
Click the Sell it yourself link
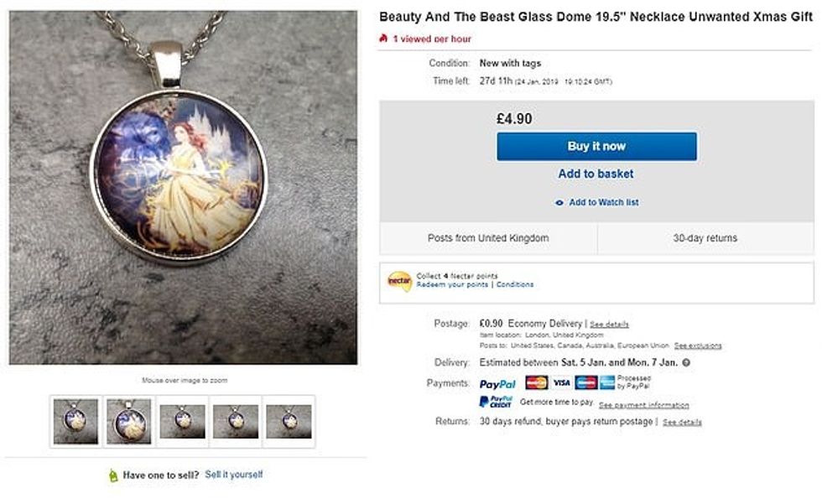point(234,475)
